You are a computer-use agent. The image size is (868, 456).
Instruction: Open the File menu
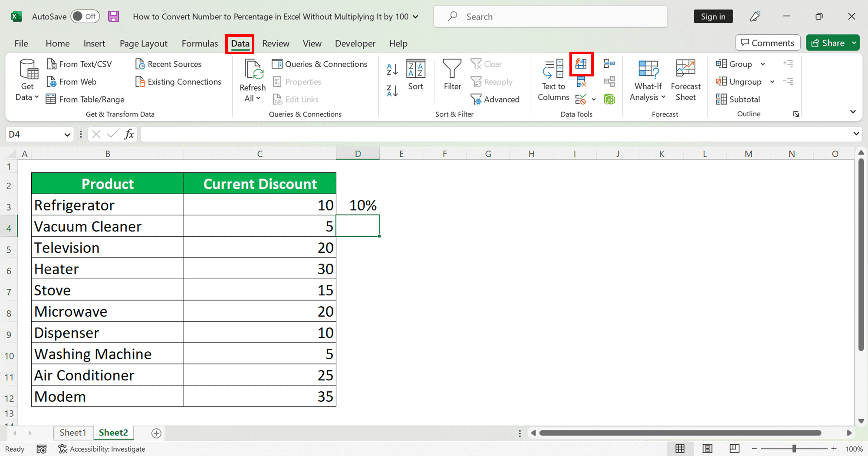21,43
